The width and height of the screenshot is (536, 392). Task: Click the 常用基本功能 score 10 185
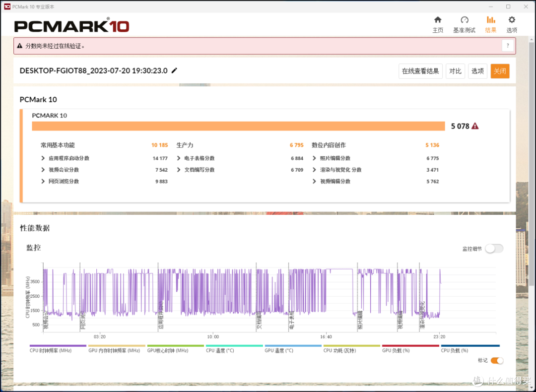point(159,145)
